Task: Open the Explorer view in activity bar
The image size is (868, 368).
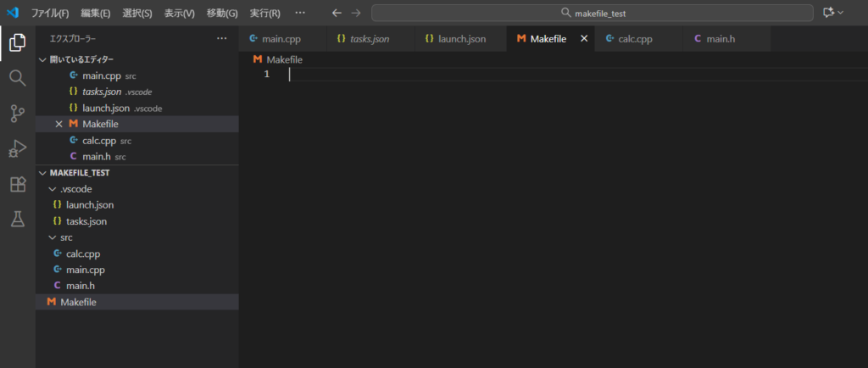Action: point(17,42)
